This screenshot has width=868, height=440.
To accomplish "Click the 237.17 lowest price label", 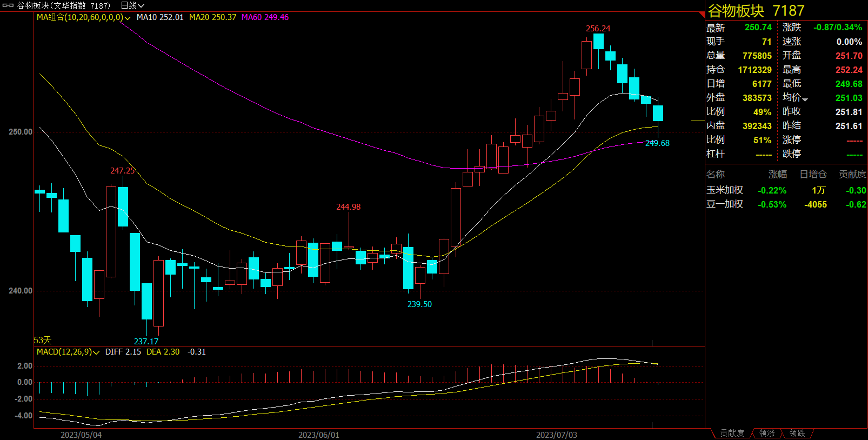I will pos(146,342).
